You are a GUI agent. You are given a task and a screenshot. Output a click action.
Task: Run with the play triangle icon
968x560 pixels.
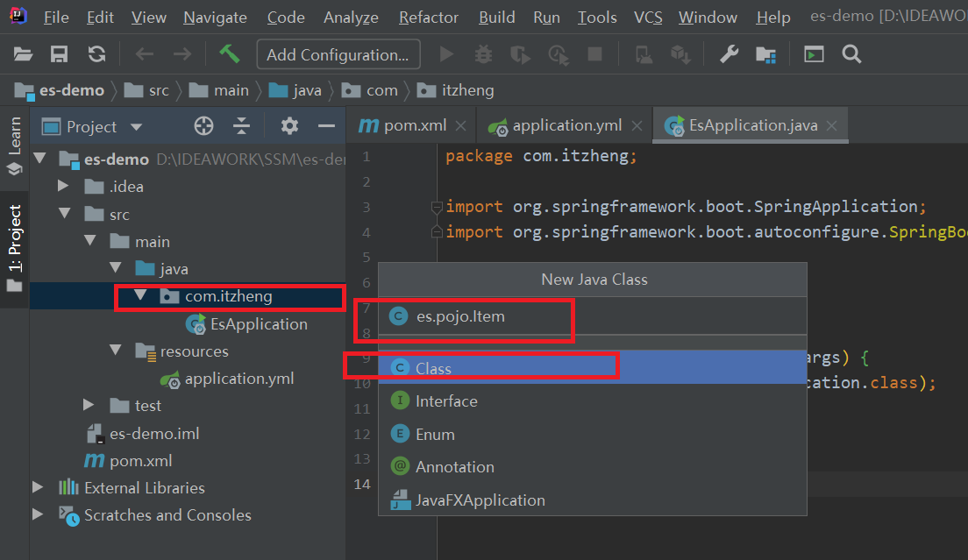(446, 54)
